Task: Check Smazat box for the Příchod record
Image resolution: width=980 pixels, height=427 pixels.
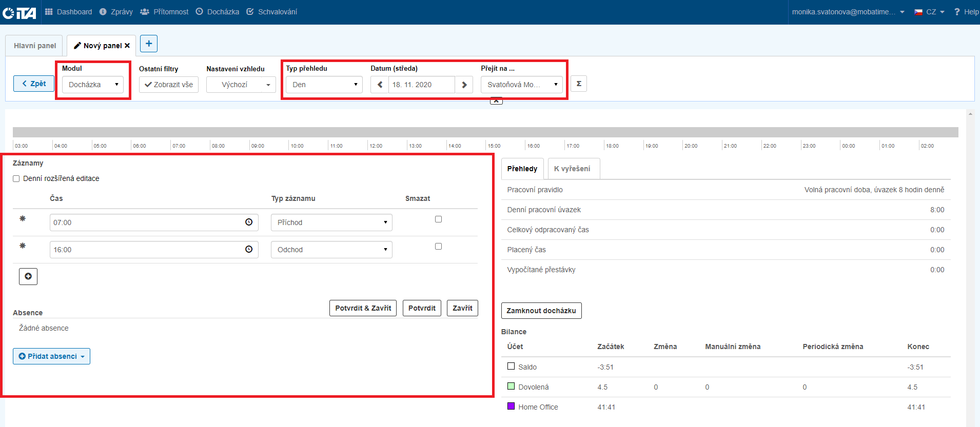Action: [438, 219]
